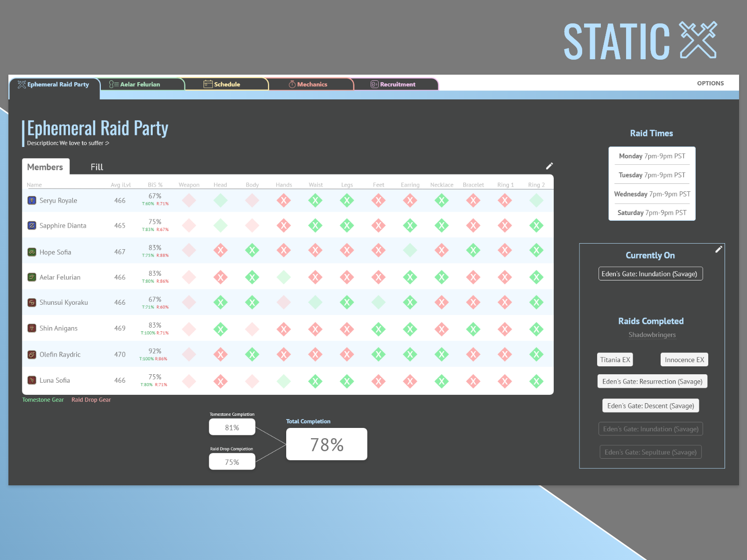Click Shin Anigans' job icon
This screenshot has height=560, width=747.
[32, 328]
